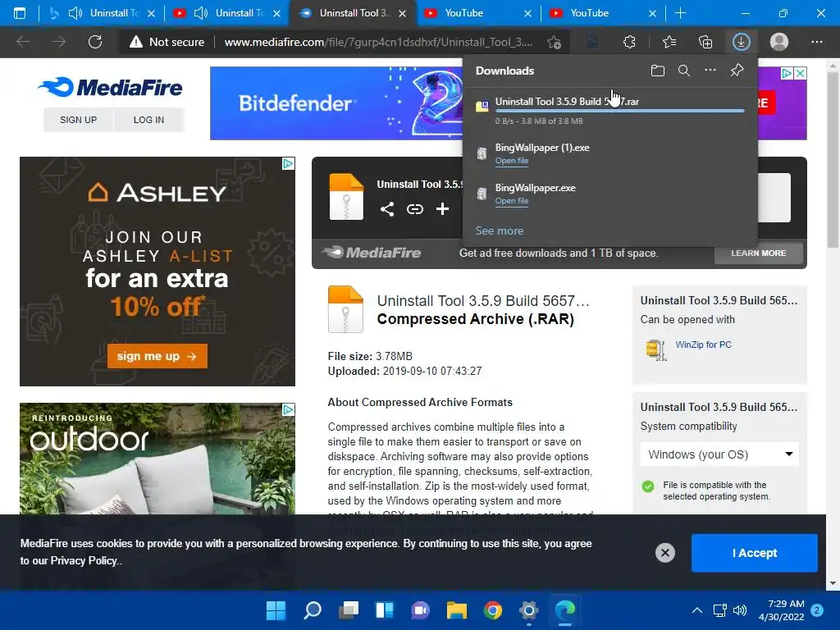Click the Uninstall Tool 3.5.9 rar download entry
Viewport: 840px width, 630px height.
[610, 111]
